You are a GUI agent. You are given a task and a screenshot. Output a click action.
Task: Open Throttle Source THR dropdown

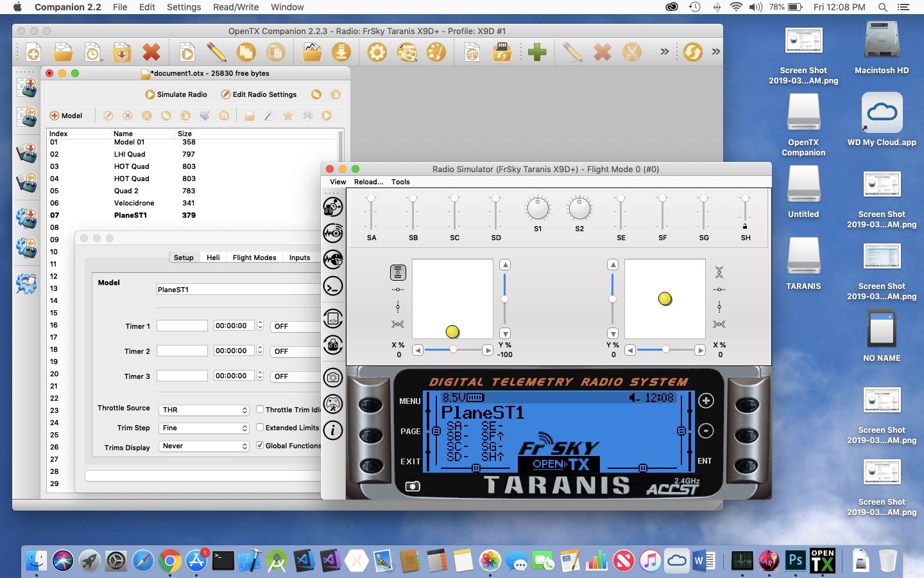pos(204,410)
